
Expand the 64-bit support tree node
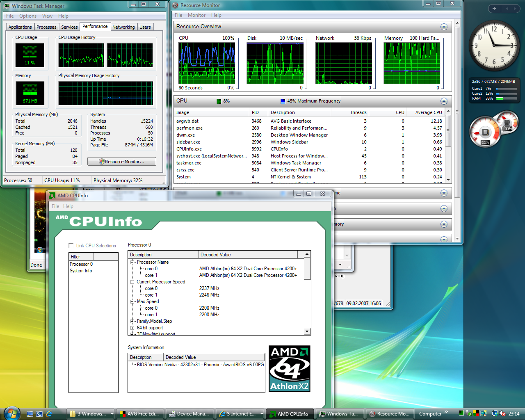click(x=132, y=328)
